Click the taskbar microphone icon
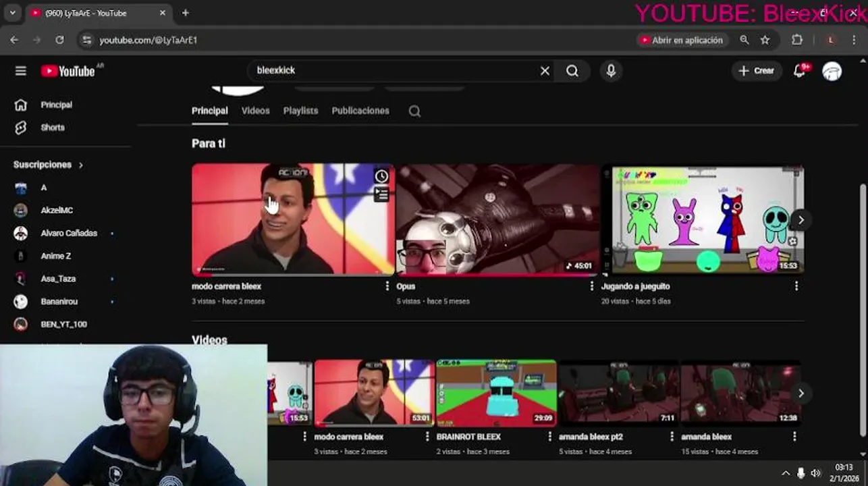The image size is (868, 486). pyautogui.click(x=801, y=473)
